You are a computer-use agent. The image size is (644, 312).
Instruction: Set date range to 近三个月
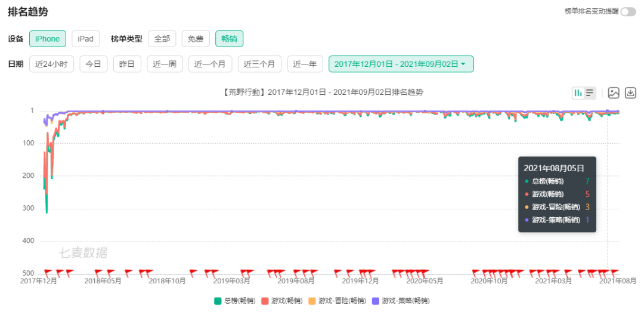(259, 64)
